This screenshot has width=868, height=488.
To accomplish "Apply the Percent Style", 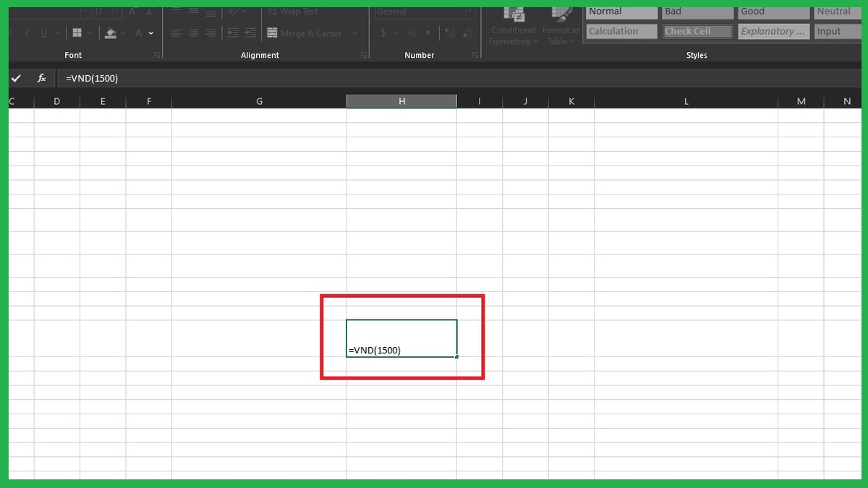I will click(x=410, y=33).
